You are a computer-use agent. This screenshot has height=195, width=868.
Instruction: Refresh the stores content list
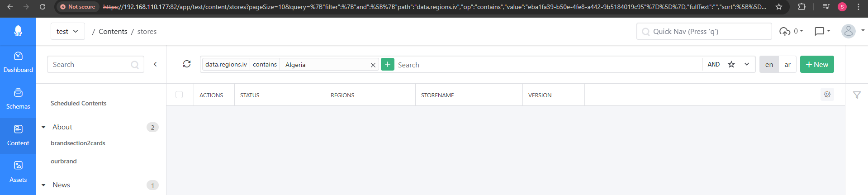(187, 64)
